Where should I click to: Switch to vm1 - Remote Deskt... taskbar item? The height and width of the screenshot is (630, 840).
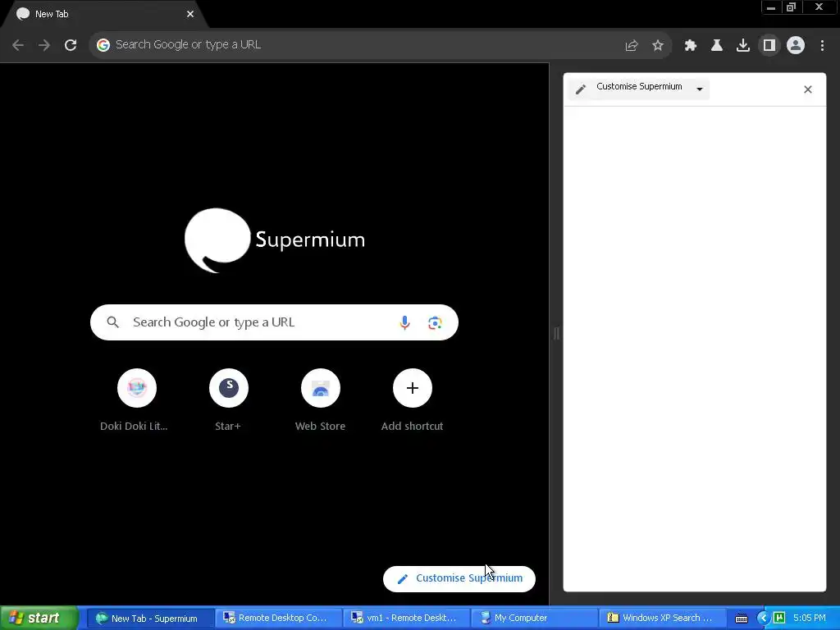click(x=405, y=619)
